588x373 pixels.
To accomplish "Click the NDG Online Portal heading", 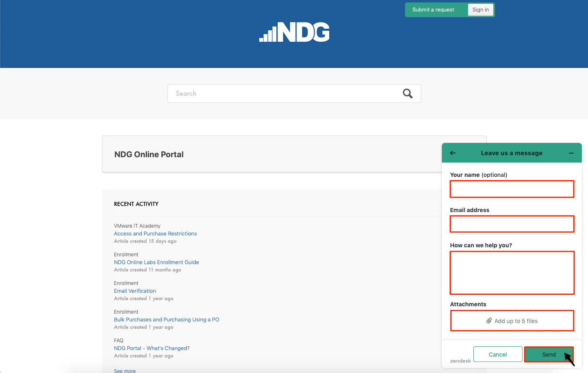I will [x=149, y=154].
